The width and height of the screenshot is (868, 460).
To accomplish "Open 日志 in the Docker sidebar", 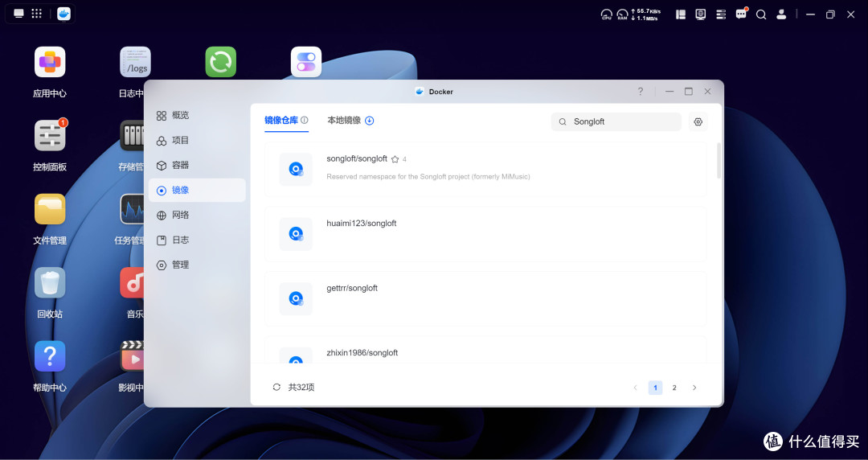I will pyautogui.click(x=197, y=240).
